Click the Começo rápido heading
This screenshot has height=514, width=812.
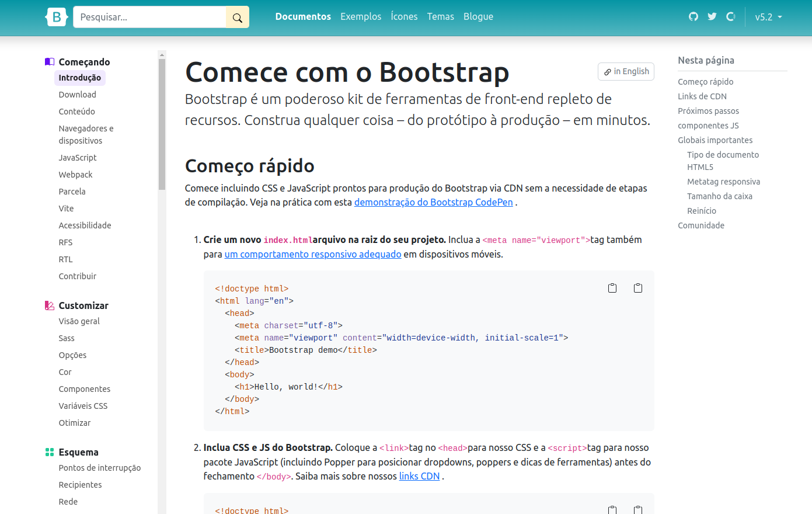(x=249, y=166)
